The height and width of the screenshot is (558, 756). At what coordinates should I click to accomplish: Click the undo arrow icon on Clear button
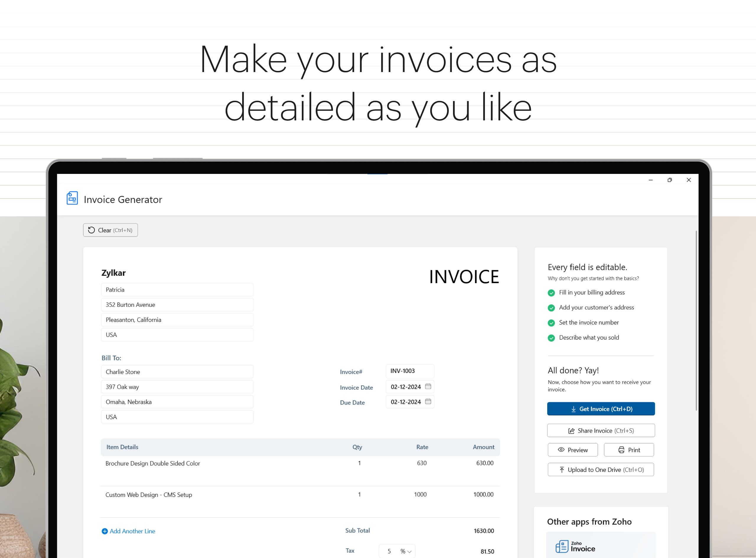[x=91, y=230]
